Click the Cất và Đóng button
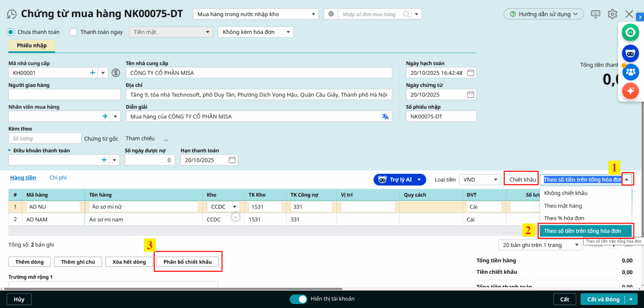 point(603,300)
